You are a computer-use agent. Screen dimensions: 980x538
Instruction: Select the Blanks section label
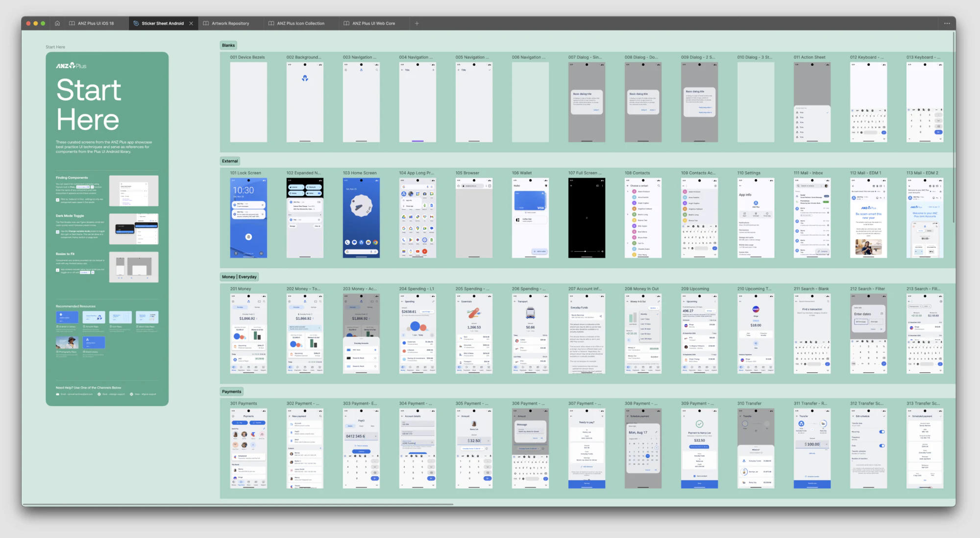[228, 45]
